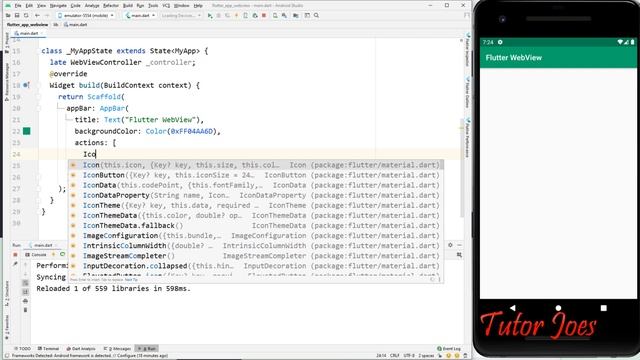
Task: Toggle scroll-to-end icon in Run console
Action: pyautogui.click(x=25, y=292)
